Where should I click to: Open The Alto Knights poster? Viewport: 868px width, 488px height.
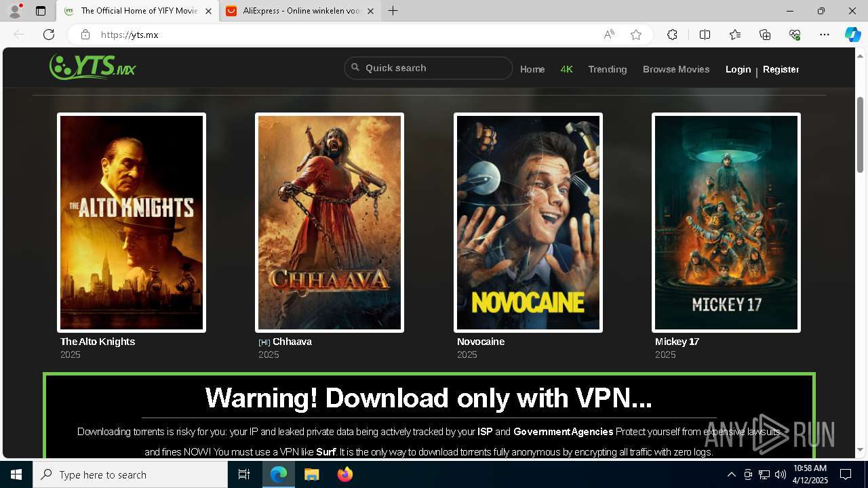click(132, 222)
